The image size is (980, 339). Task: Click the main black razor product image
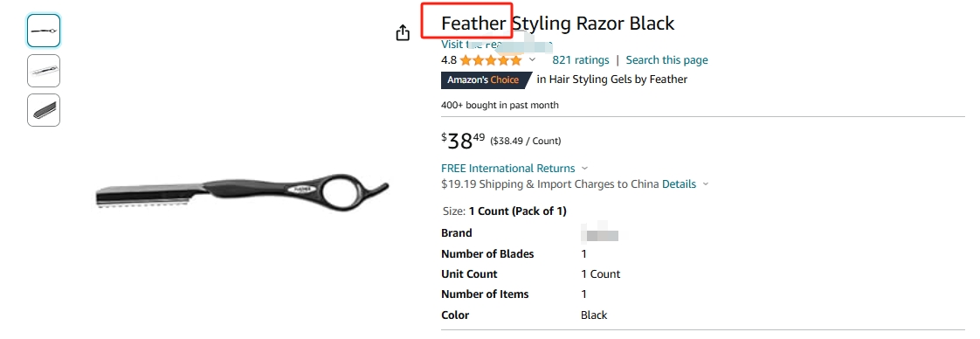click(x=243, y=191)
